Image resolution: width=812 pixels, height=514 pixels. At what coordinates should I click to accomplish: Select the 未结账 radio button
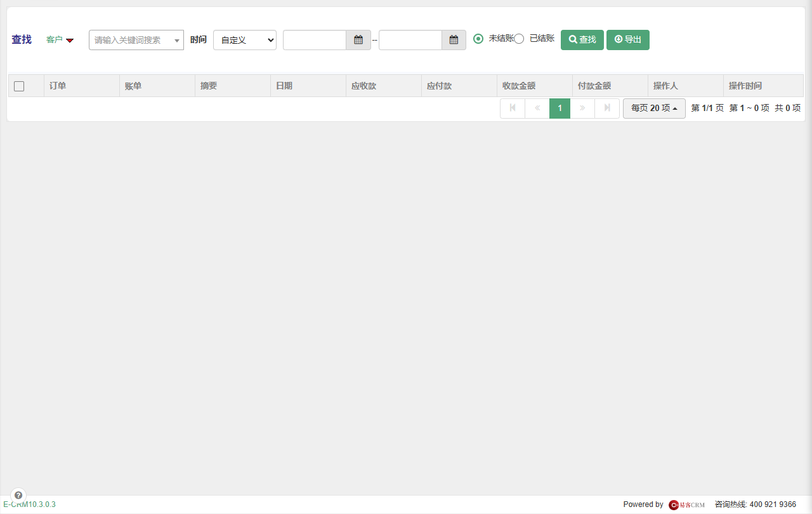[478, 39]
